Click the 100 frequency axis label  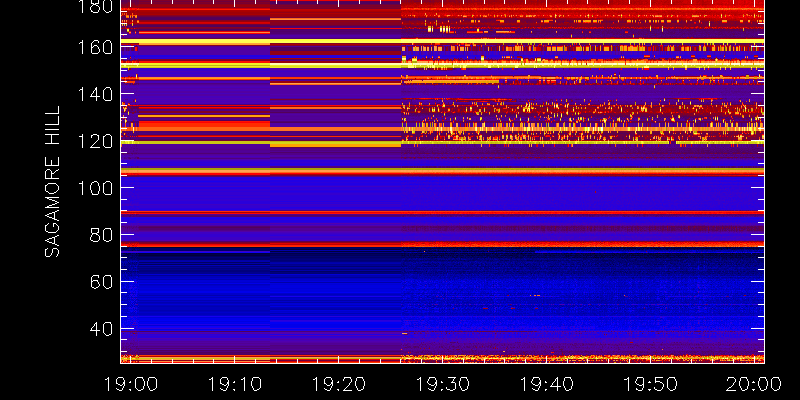click(x=95, y=188)
